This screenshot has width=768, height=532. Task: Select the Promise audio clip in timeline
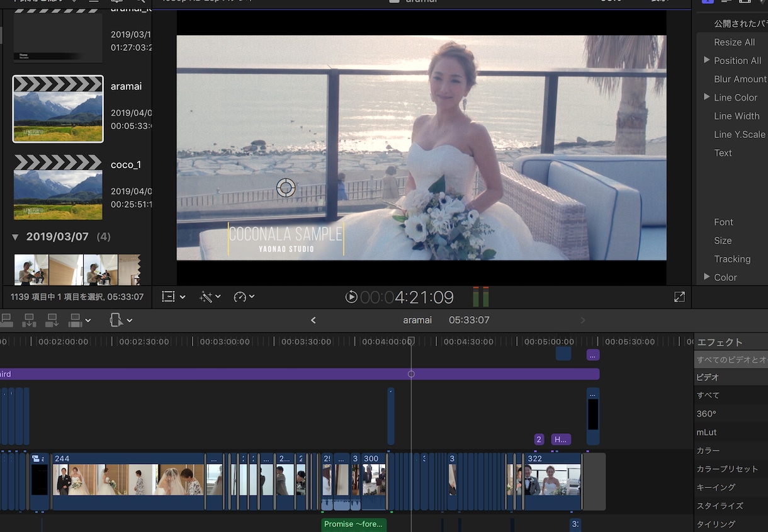tap(354, 524)
